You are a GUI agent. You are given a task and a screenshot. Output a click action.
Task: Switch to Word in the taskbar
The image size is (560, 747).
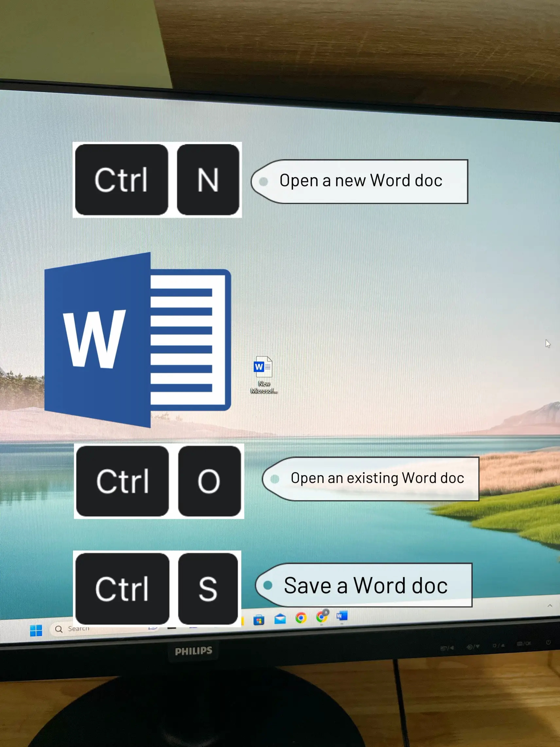click(x=342, y=616)
